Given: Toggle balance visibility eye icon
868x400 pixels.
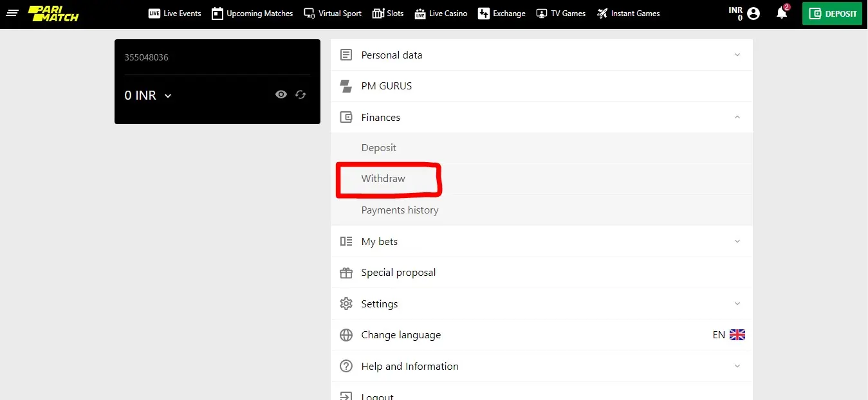Looking at the screenshot, I should 281,95.
